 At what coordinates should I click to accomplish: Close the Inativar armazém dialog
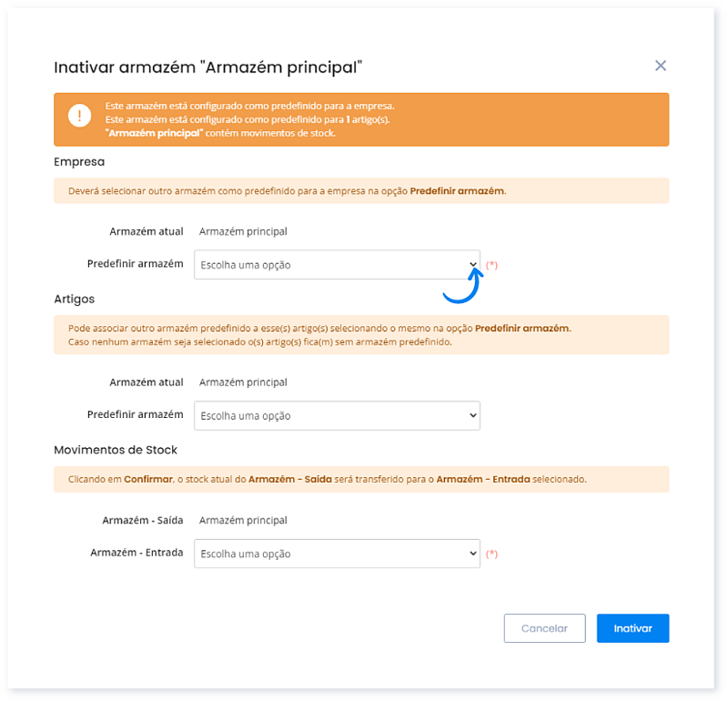tap(661, 66)
